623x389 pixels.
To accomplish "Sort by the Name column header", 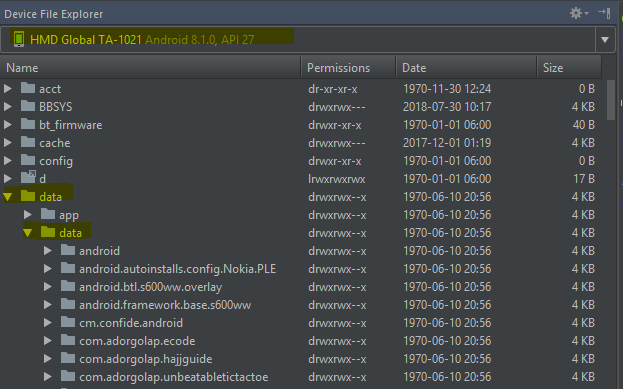I will coord(150,68).
